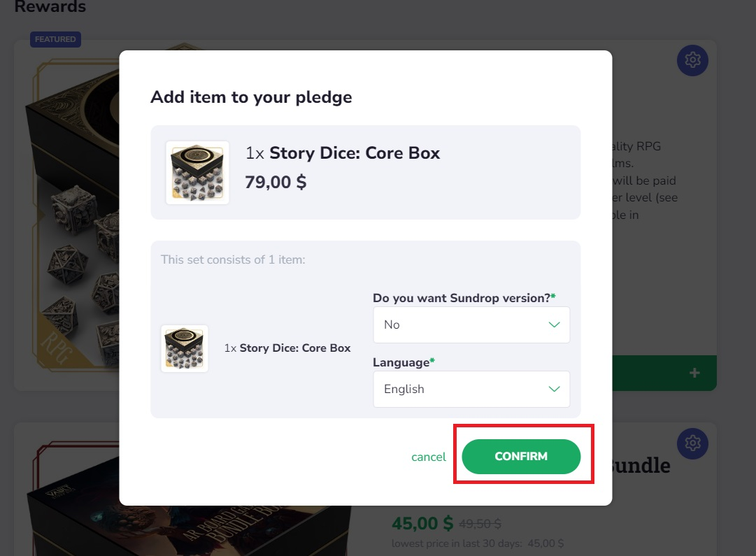Click the 79,00 $ price in the dialog
The width and height of the screenshot is (756, 556).
click(x=276, y=182)
